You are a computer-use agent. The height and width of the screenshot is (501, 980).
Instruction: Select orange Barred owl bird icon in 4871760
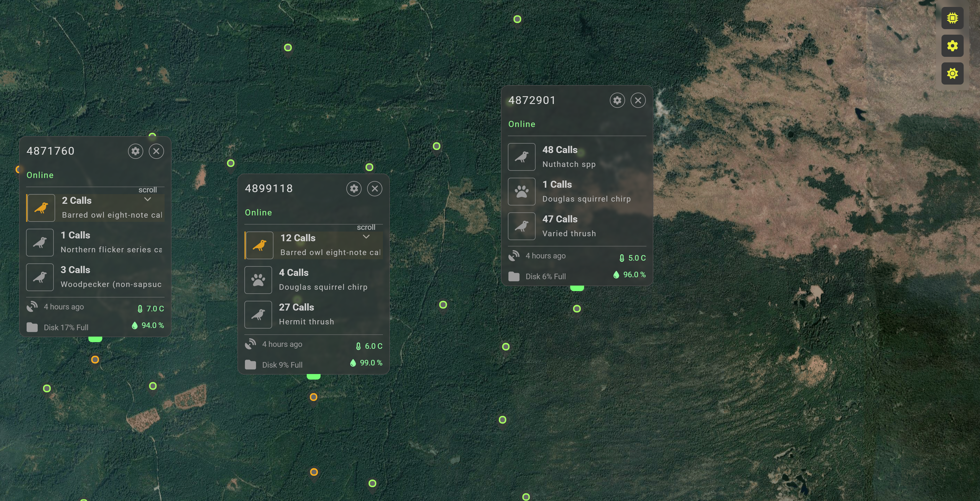coord(41,208)
